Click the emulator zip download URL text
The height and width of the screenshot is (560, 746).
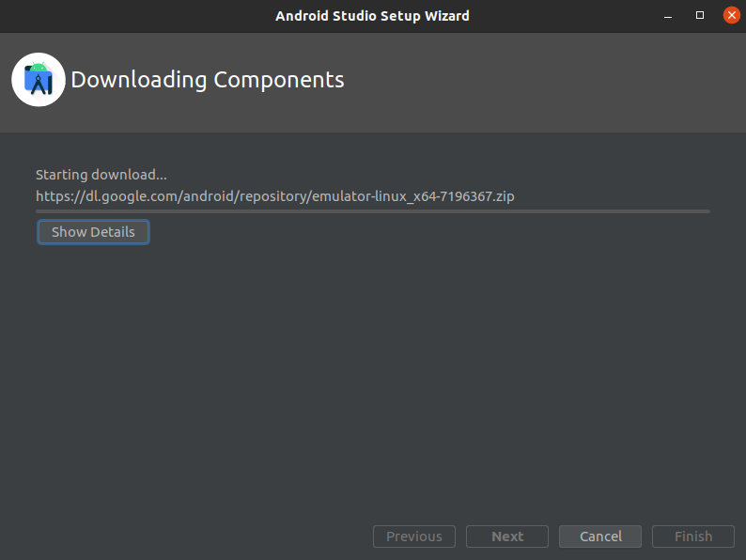click(275, 196)
